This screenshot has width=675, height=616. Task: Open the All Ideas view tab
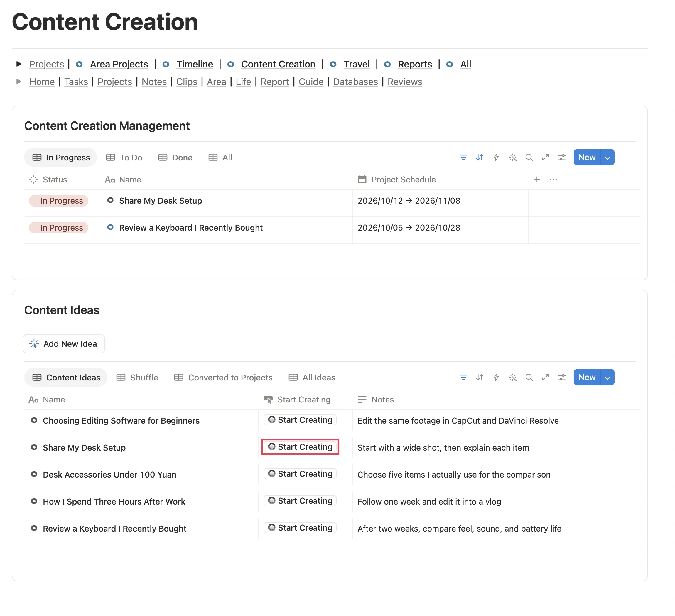point(311,377)
